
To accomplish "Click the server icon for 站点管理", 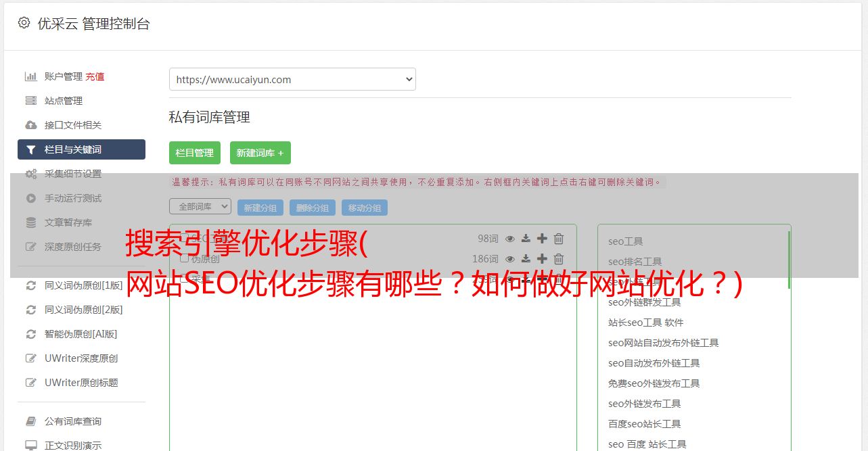I will [x=31, y=101].
